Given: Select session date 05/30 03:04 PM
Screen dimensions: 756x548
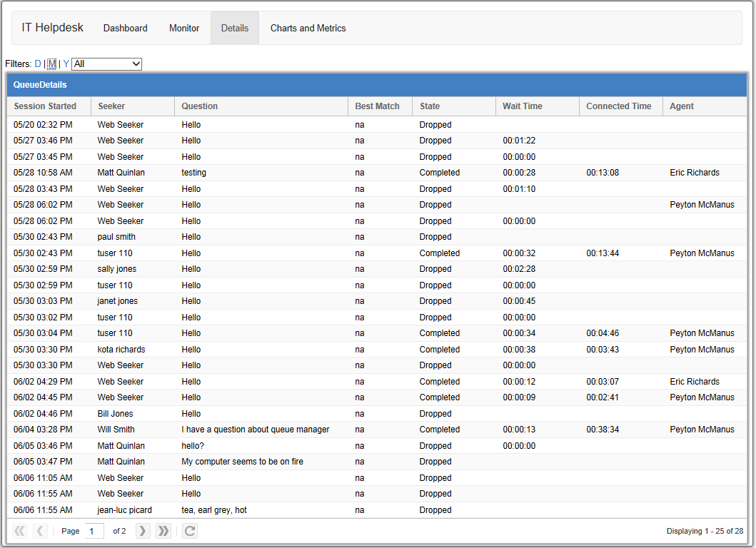Looking at the screenshot, I should coord(43,333).
